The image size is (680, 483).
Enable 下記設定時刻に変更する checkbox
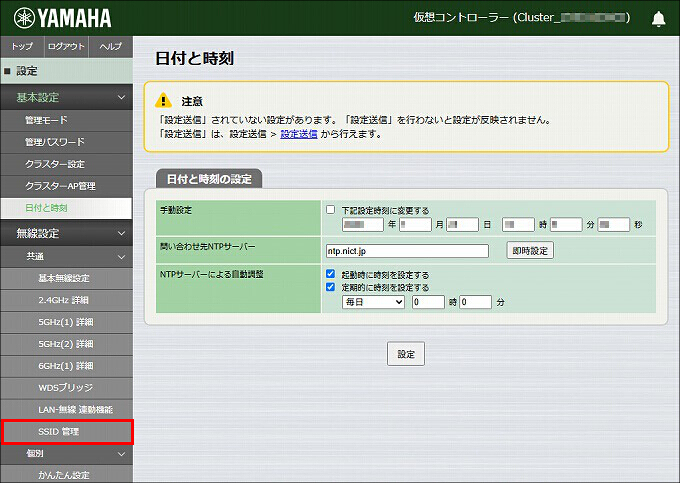pos(330,210)
